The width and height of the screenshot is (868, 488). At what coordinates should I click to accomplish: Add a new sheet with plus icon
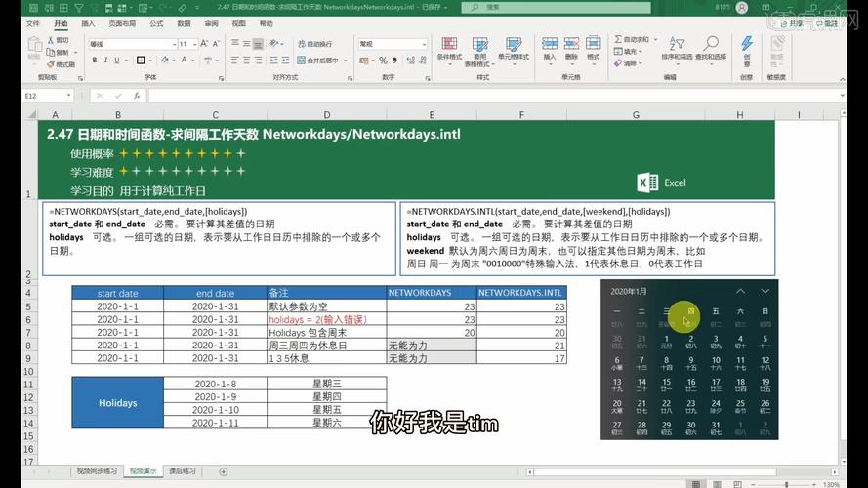click(223, 472)
